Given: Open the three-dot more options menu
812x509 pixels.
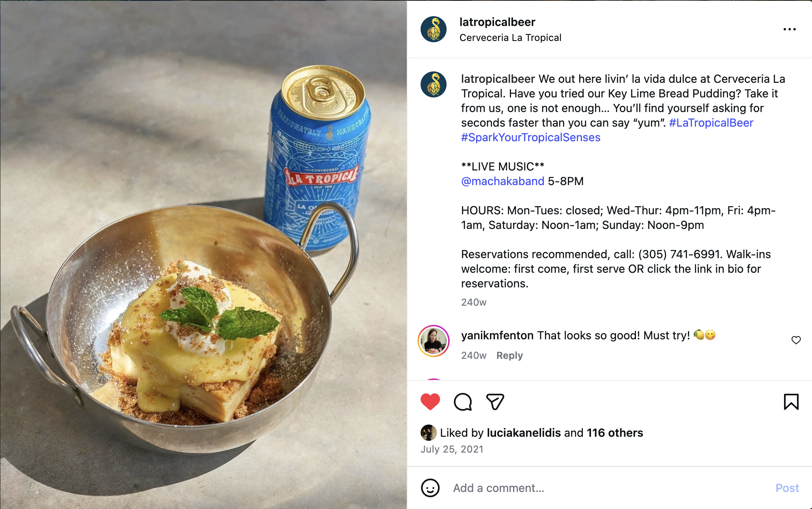Looking at the screenshot, I should pyautogui.click(x=789, y=29).
